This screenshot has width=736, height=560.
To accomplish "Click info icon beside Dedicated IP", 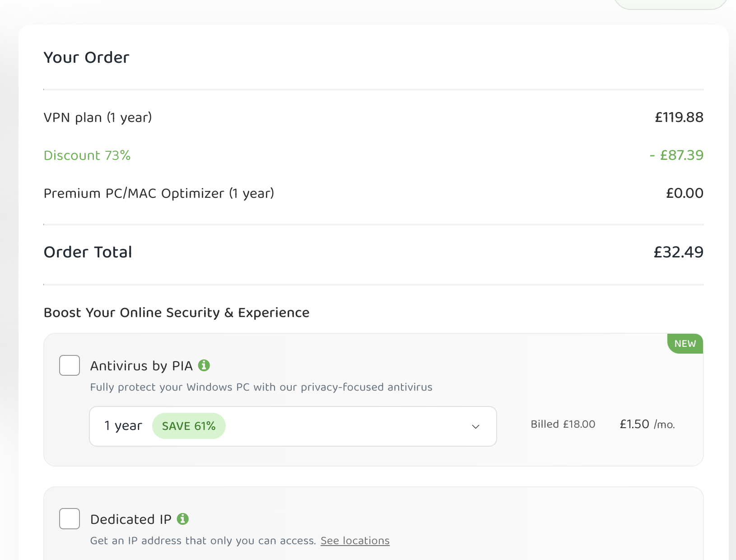I will 183,519.
